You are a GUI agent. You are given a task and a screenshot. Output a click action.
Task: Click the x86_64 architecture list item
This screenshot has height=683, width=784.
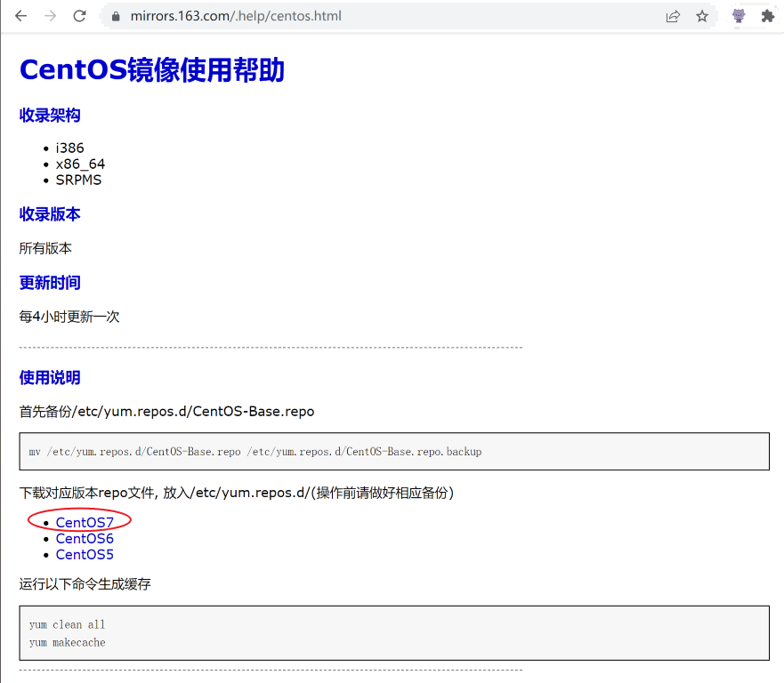tap(80, 164)
